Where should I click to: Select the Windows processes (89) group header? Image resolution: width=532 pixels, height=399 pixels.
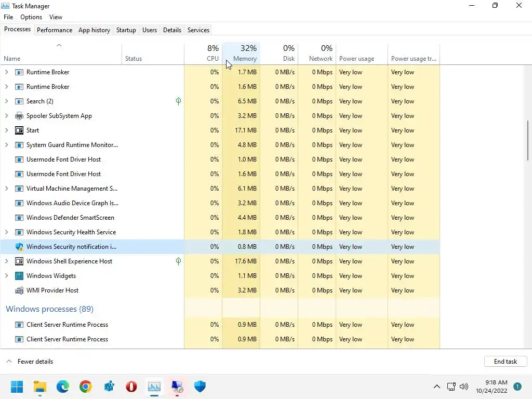pyautogui.click(x=49, y=309)
